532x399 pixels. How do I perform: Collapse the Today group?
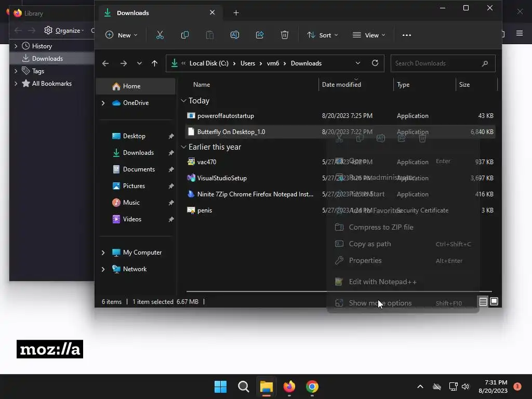tap(183, 101)
